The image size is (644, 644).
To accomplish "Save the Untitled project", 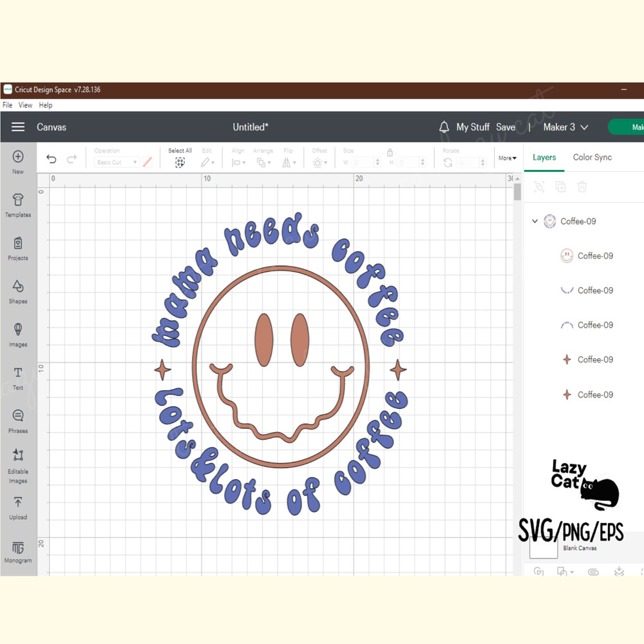I will coord(506,127).
